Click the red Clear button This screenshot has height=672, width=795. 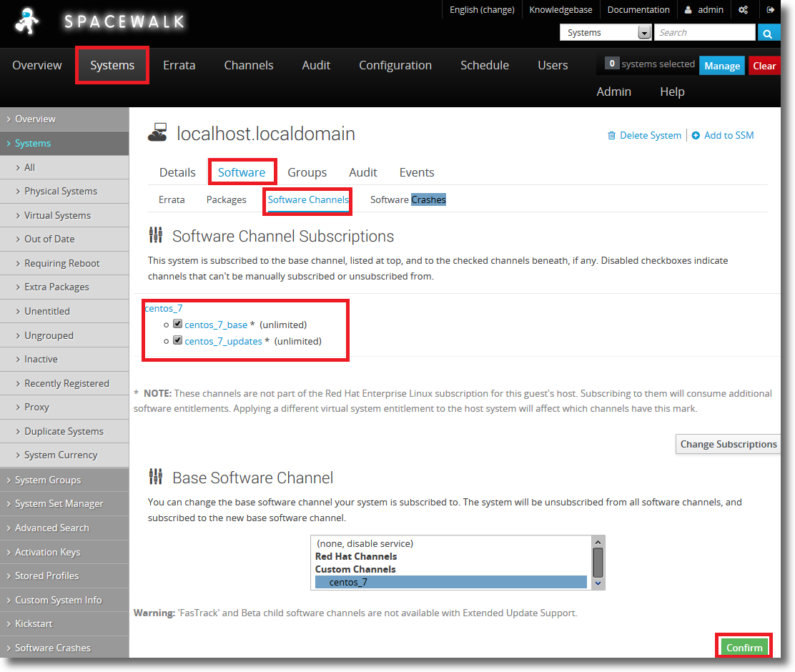pos(764,66)
